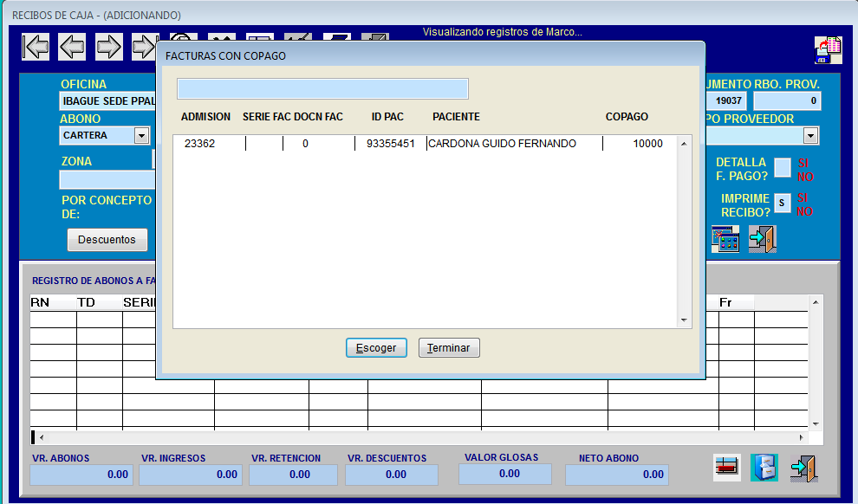Click the exit door beside the file cabinet

click(803, 468)
